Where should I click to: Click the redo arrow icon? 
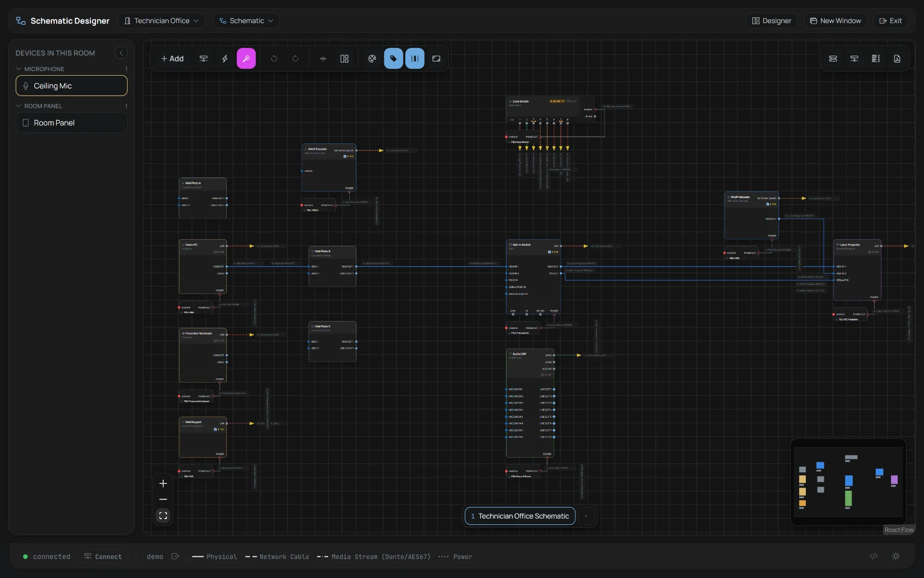click(x=295, y=59)
